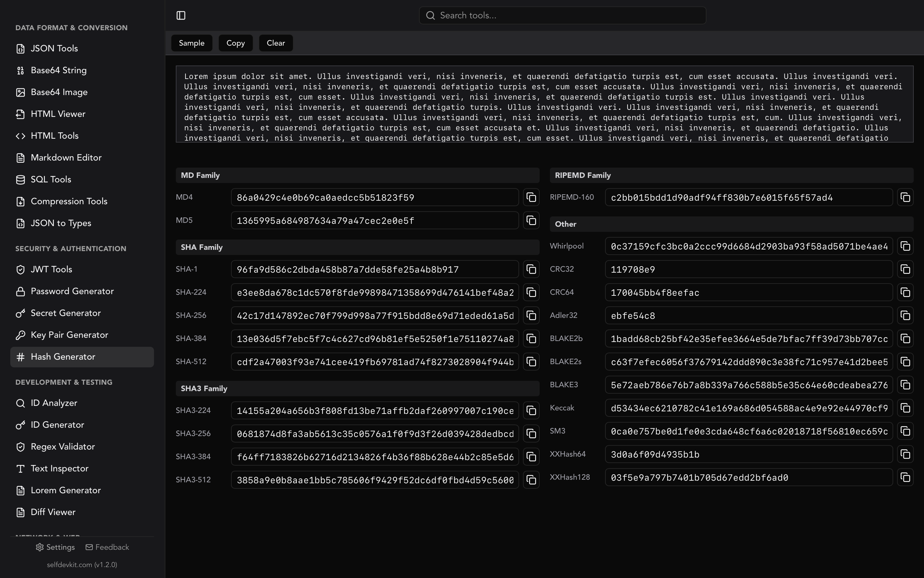924x578 pixels.
Task: Click the RIPEMD Family section header
Action: coord(732,175)
